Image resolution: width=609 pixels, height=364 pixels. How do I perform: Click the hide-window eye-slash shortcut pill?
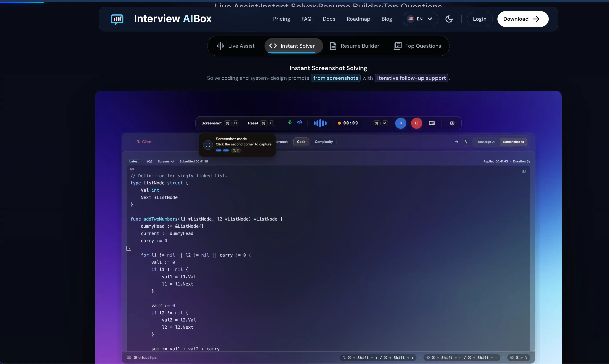tap(518, 358)
